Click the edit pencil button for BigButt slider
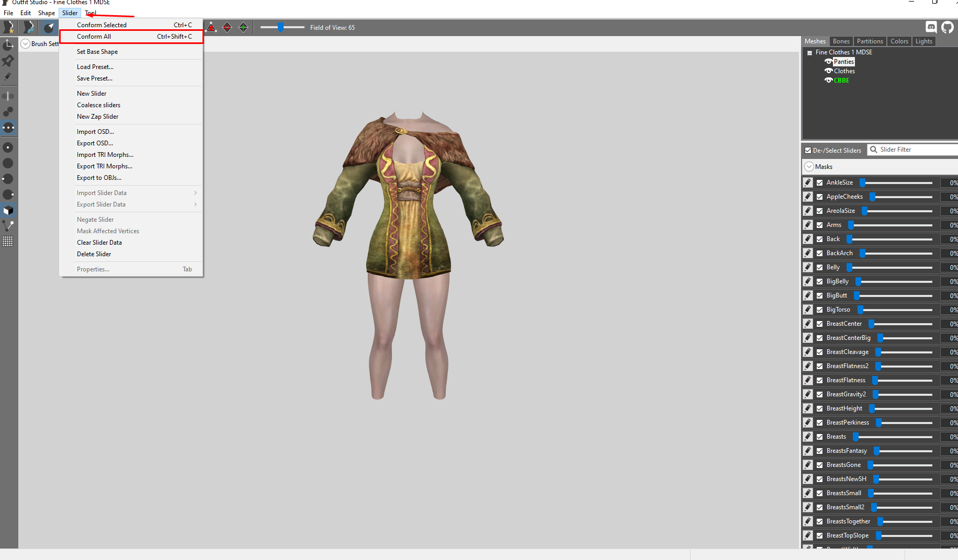 [808, 295]
